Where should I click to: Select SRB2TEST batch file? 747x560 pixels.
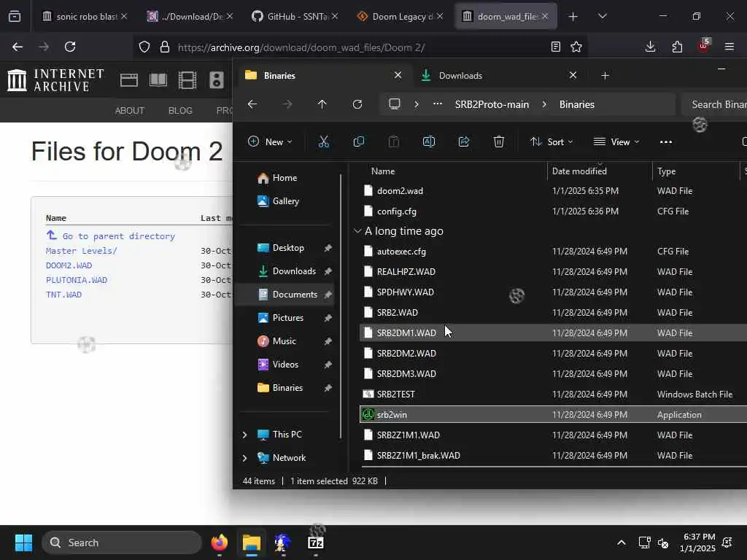pos(553,394)
